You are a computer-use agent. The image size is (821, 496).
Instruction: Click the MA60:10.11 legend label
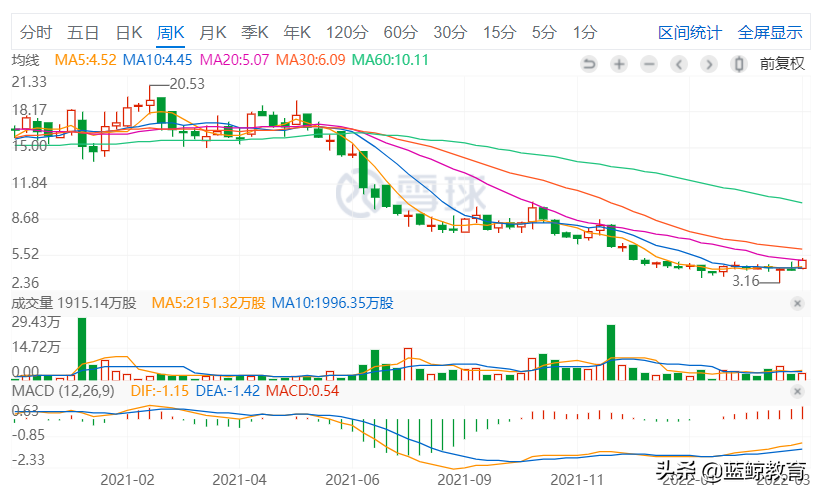[x=390, y=60]
